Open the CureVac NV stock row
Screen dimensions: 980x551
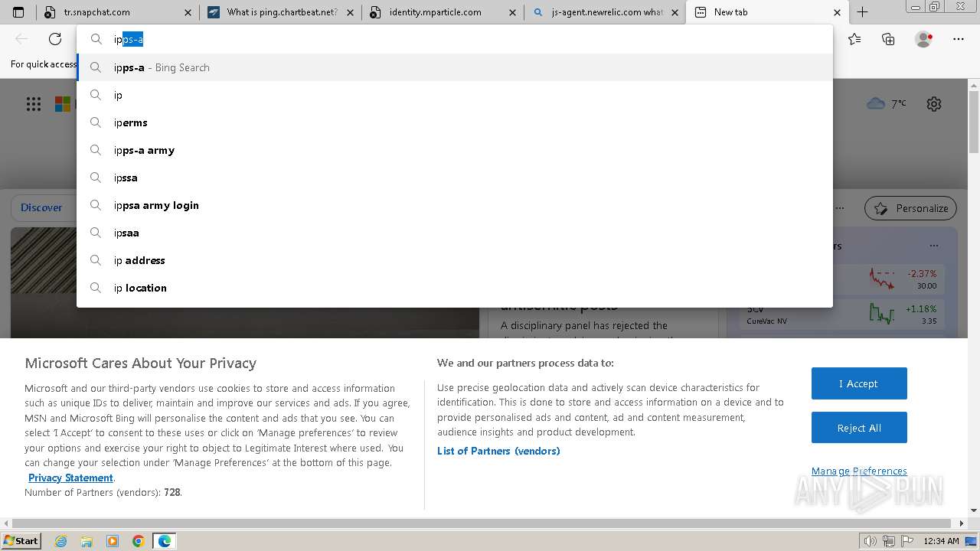(842, 315)
